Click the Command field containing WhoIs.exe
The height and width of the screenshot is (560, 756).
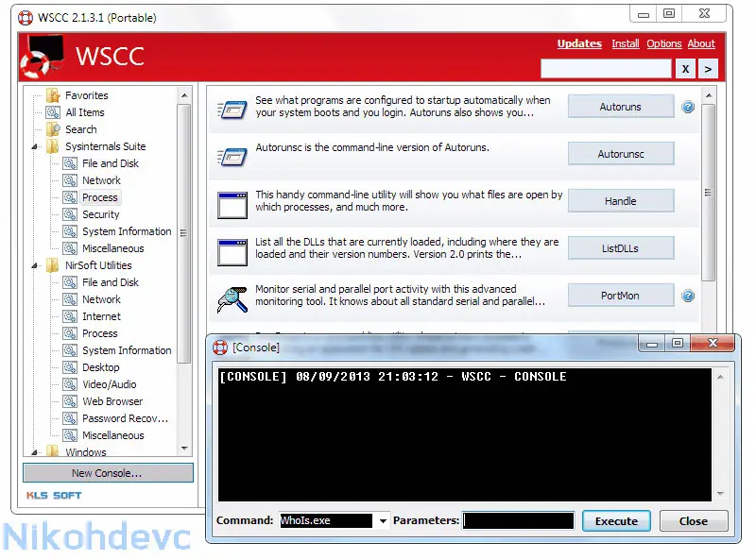click(x=326, y=521)
